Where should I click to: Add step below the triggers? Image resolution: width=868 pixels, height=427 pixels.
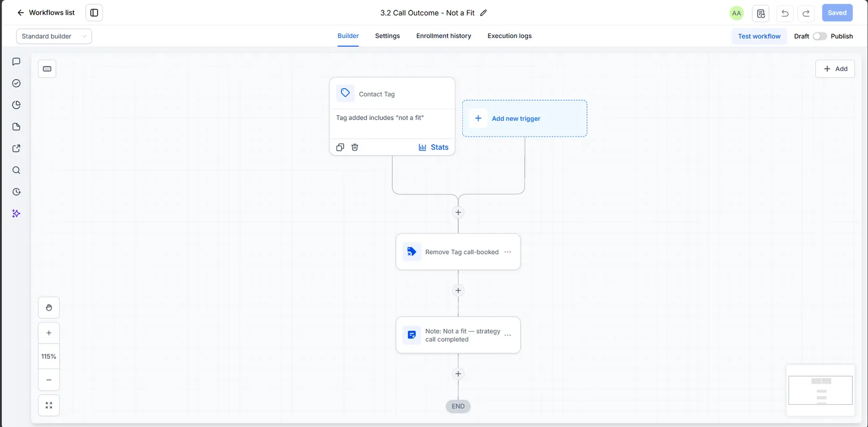(x=458, y=212)
